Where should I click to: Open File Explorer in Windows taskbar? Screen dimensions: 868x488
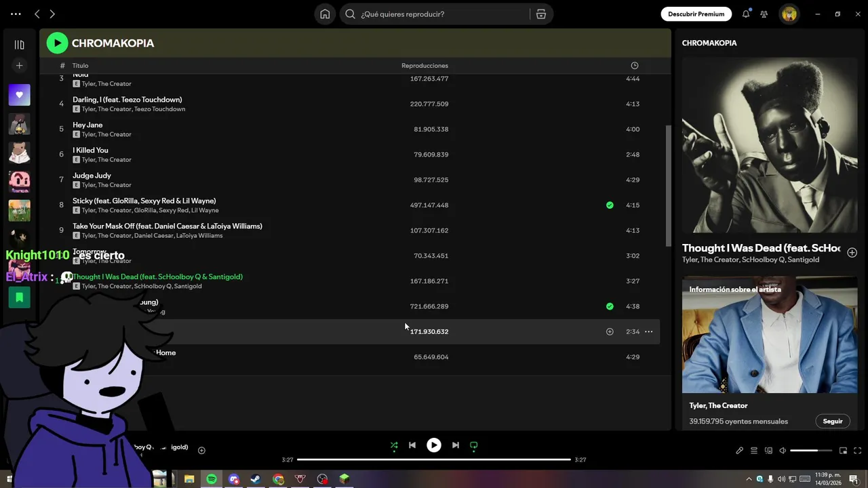(189, 479)
